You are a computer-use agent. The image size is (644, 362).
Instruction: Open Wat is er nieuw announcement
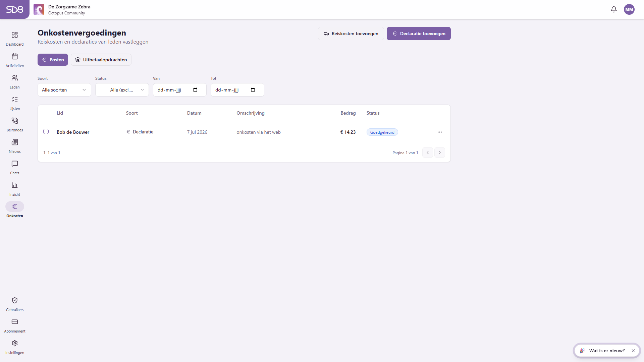coord(607,351)
